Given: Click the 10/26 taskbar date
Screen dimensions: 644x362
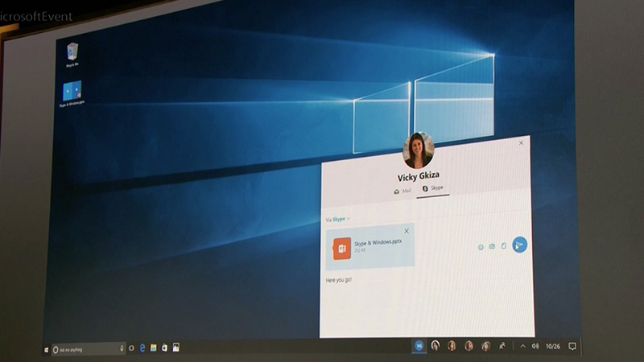Looking at the screenshot, I should coord(553,347).
